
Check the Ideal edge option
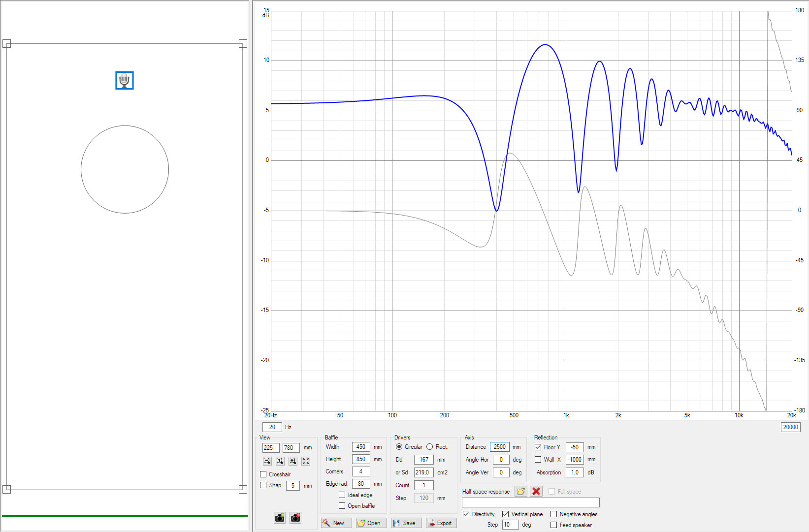342,495
